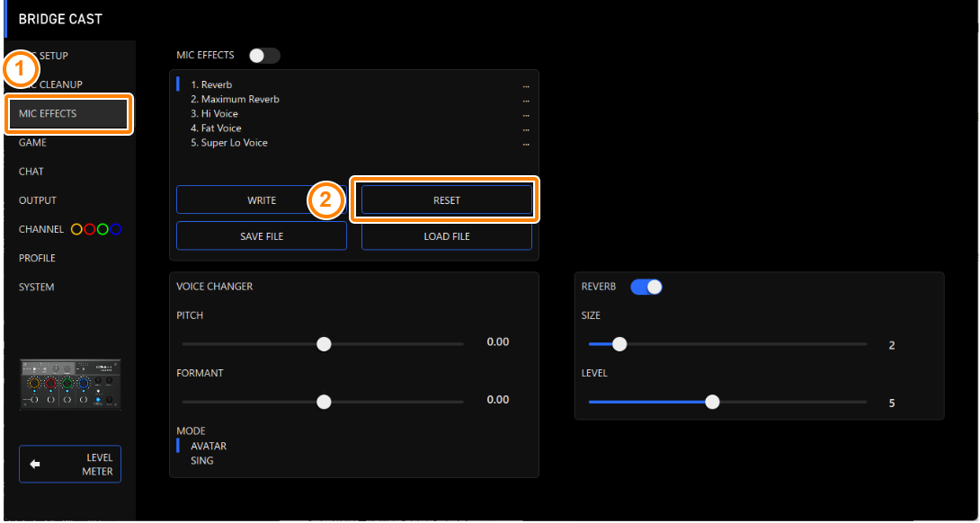Select preset 2. Maximum Reverb
Viewport: 980px width, 523px height.
(x=235, y=100)
